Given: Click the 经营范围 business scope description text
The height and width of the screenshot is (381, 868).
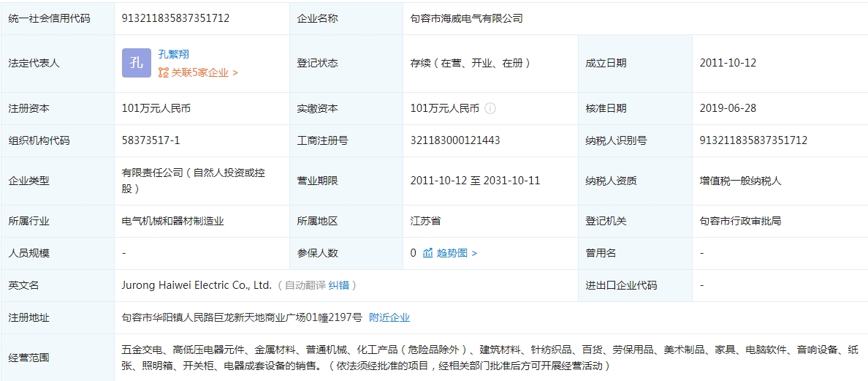Looking at the screenshot, I should [482, 357].
